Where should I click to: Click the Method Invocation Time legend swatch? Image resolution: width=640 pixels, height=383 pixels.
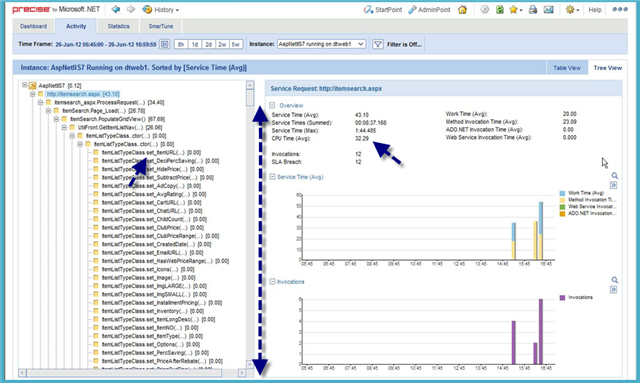click(562, 200)
